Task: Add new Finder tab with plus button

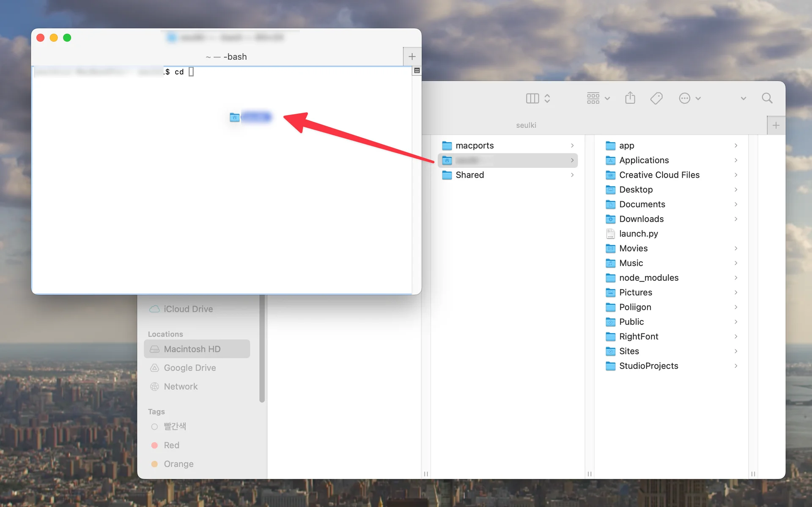Action: point(776,126)
